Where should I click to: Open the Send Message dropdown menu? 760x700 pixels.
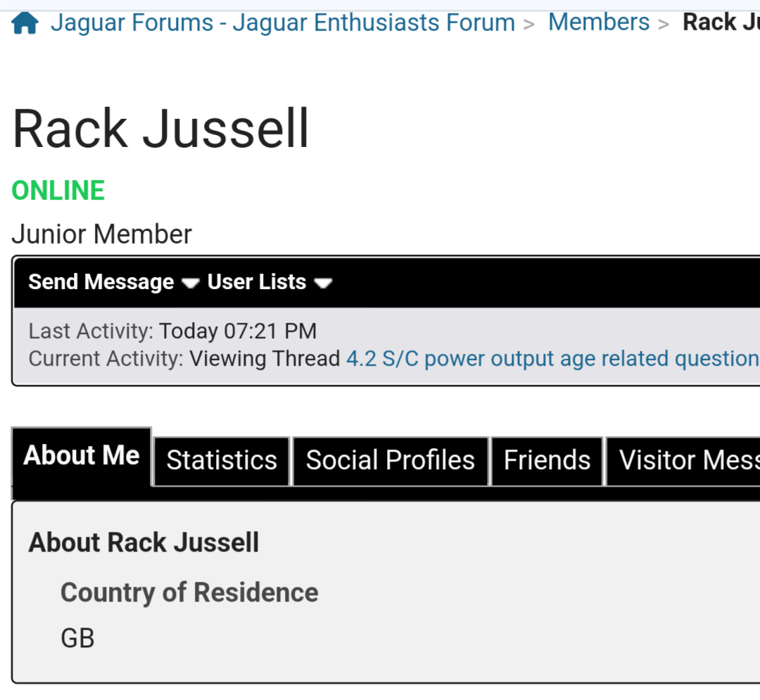(x=101, y=282)
